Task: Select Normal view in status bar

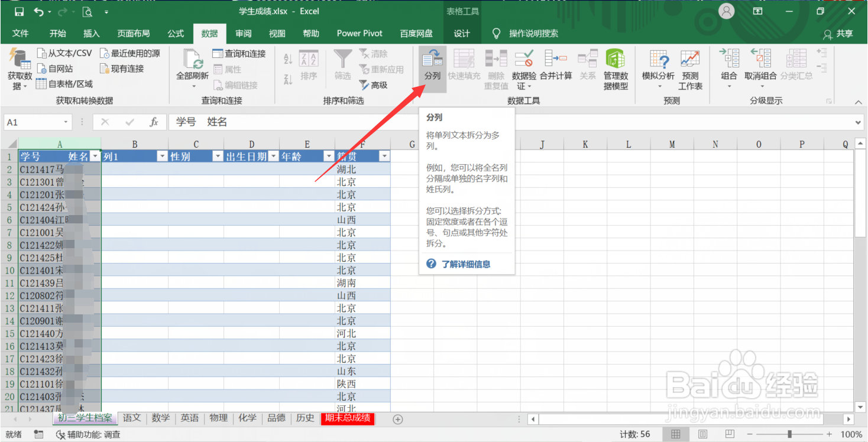Action: tap(675, 434)
